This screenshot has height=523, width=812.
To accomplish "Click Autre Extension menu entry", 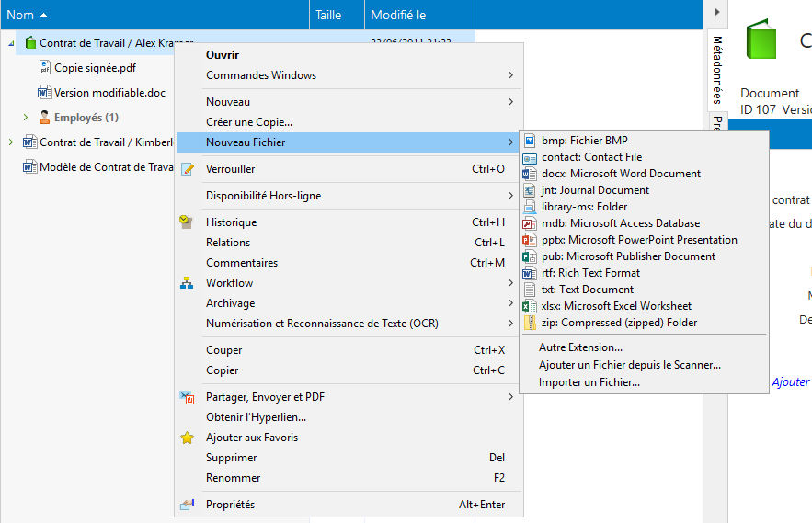I will click(x=580, y=347).
